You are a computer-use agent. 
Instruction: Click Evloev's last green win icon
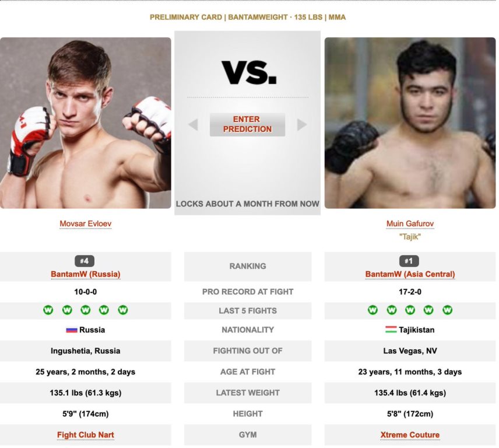click(123, 310)
